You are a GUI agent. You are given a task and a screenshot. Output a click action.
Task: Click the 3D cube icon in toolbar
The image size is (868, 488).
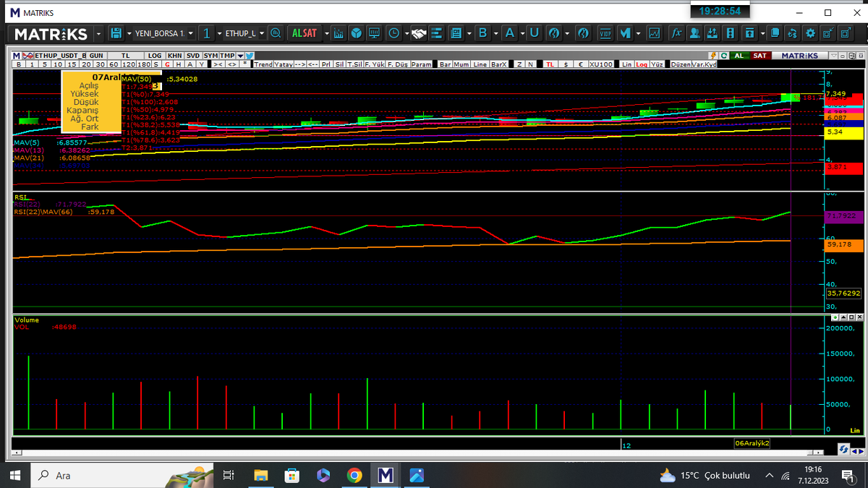[357, 33]
